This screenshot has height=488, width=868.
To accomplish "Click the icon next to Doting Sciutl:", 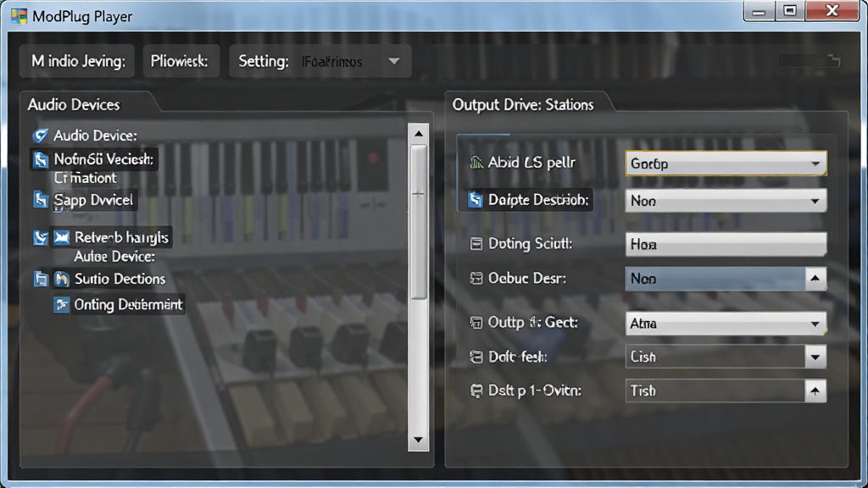I will coord(476,243).
